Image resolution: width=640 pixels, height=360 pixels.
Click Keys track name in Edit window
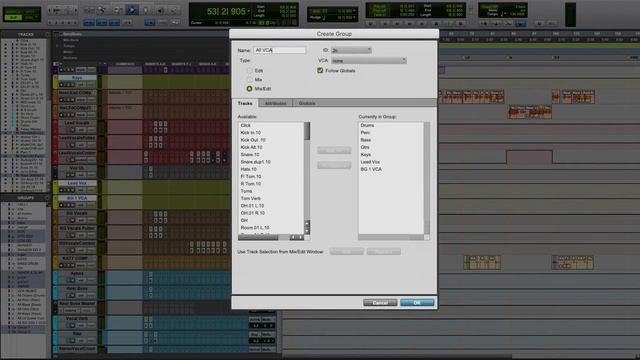[x=77, y=78]
